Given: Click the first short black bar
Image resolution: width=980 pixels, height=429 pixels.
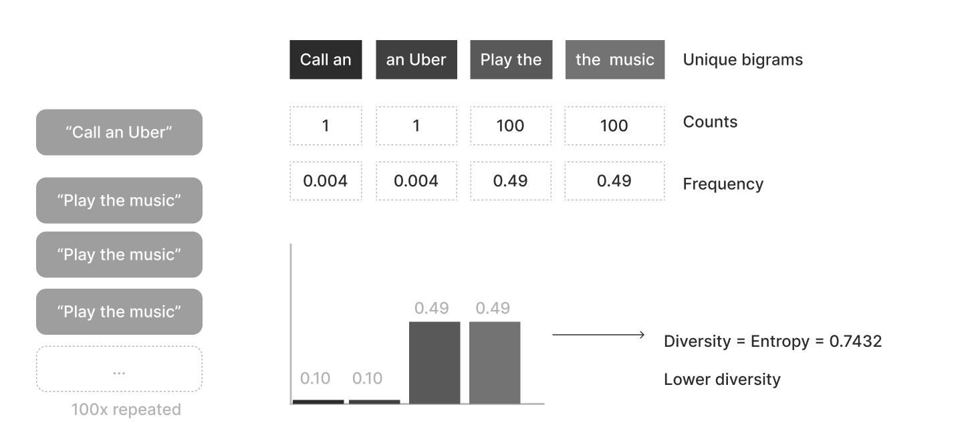Looking at the screenshot, I should click(x=318, y=402).
